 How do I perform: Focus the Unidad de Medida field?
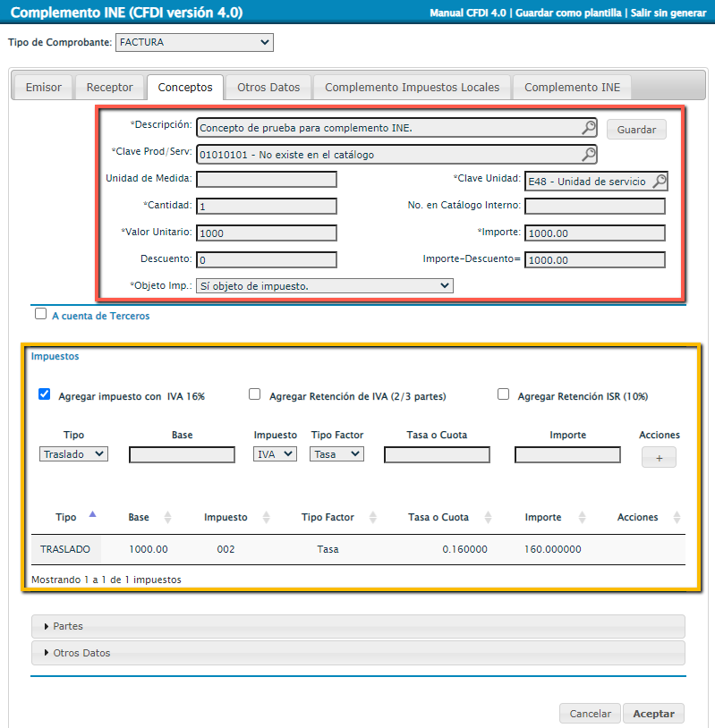(x=267, y=179)
